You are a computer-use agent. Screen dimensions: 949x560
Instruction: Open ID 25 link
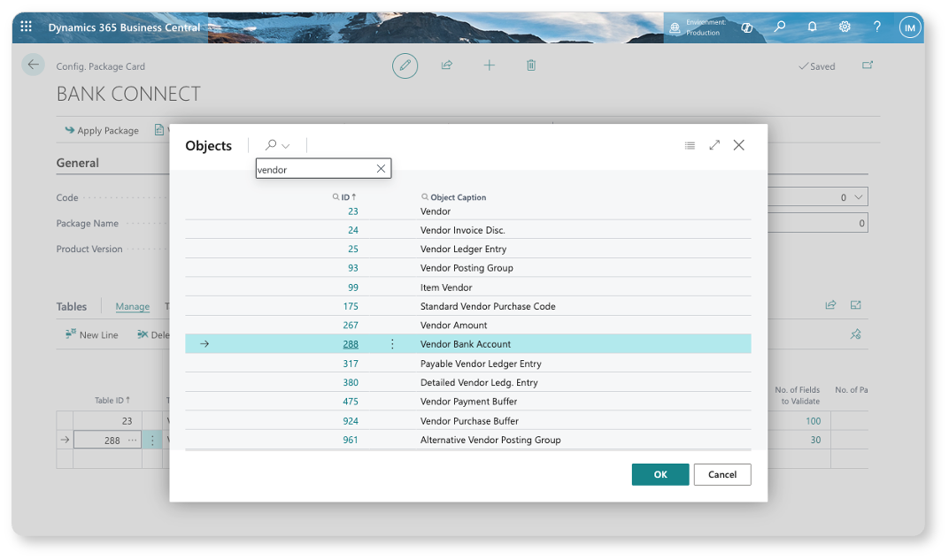353,249
